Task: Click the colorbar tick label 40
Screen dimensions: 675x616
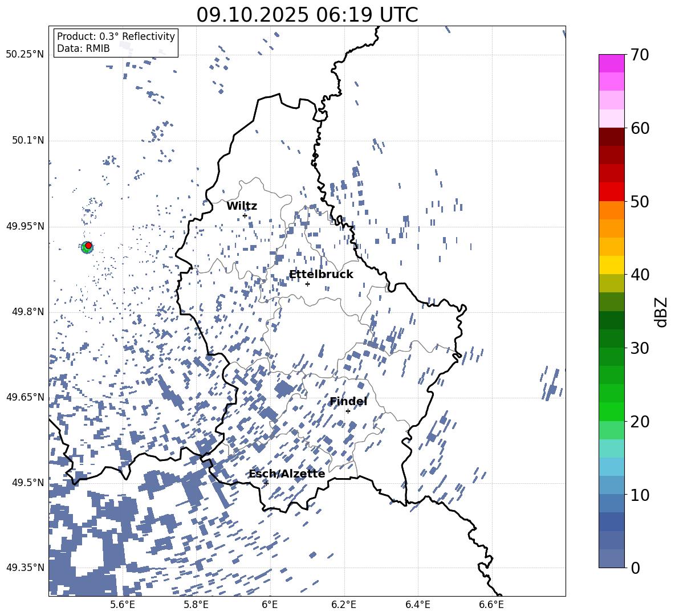Action: click(x=640, y=275)
